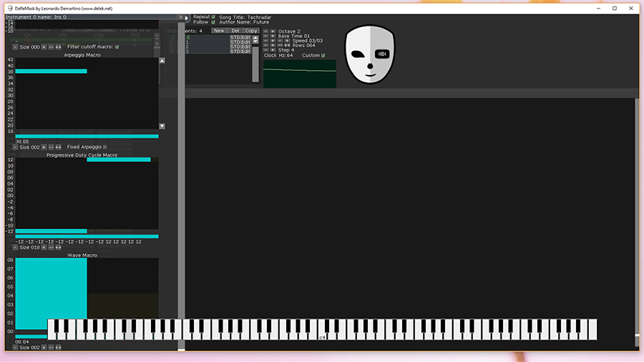Increase Octave with plus button
The width and height of the screenshot is (644, 362).
[x=273, y=31]
